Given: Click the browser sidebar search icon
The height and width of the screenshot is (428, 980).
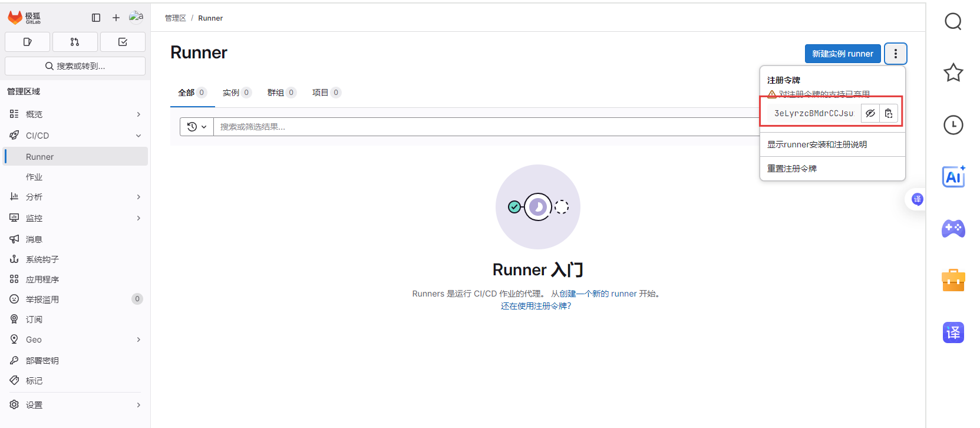Looking at the screenshot, I should point(953,22).
